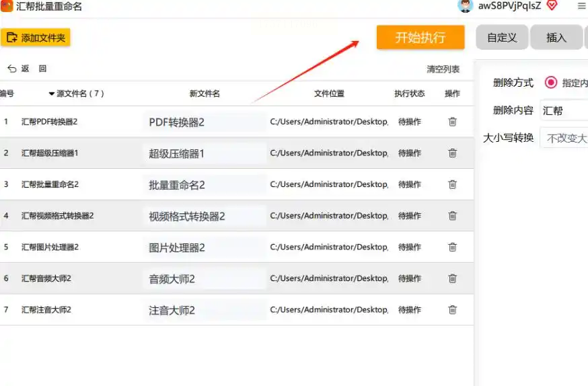Screen dimensions: 588x386
Task: Delete row 汇帮注音大师2 with trash icon
Action: coord(453,310)
